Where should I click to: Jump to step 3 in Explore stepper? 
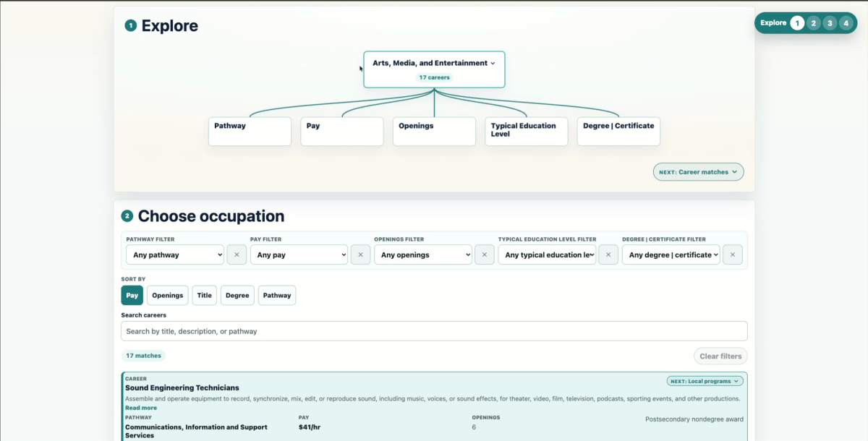click(830, 23)
